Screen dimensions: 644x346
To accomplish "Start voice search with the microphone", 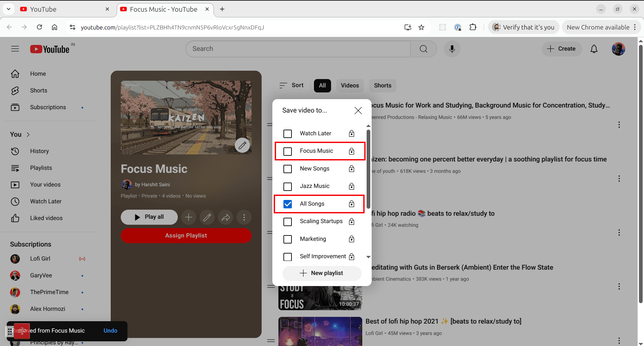I will [452, 49].
